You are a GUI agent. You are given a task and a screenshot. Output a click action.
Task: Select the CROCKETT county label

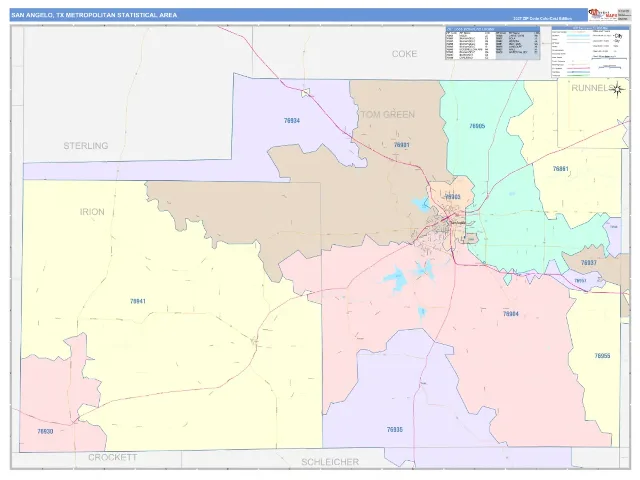(x=113, y=458)
